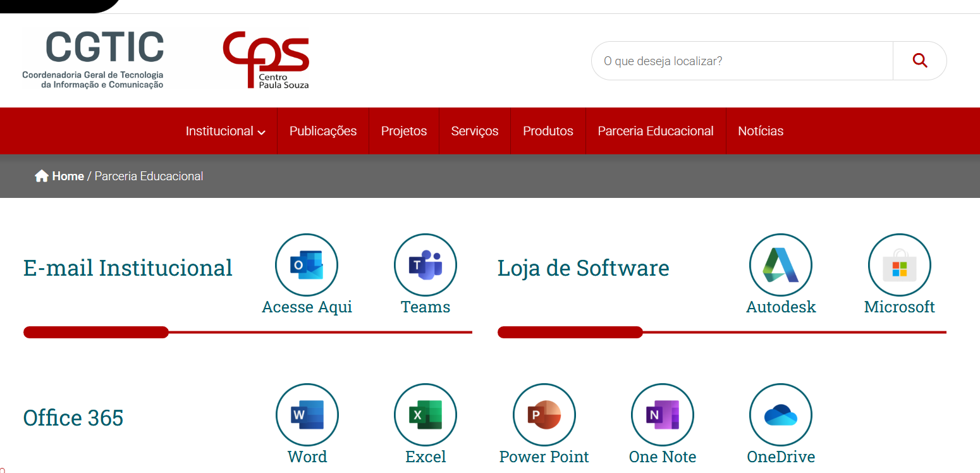
Task: Open the Autodesk software store icon
Action: tap(781, 265)
